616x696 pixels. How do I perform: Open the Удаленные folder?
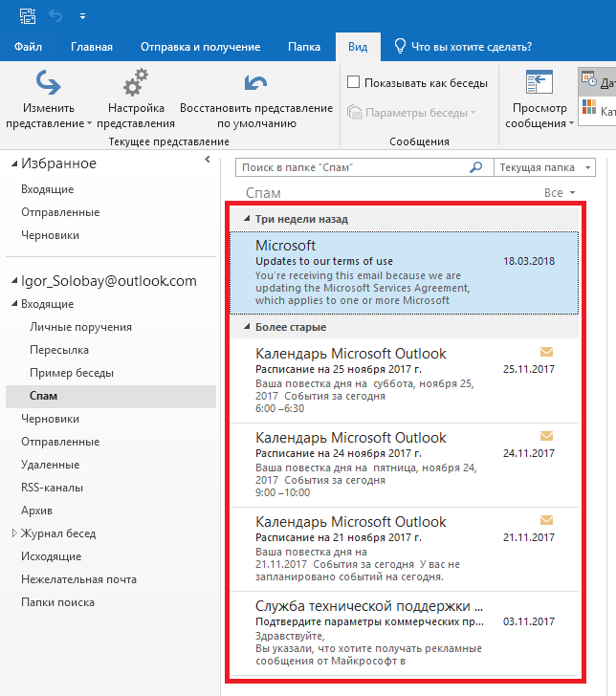point(50,465)
